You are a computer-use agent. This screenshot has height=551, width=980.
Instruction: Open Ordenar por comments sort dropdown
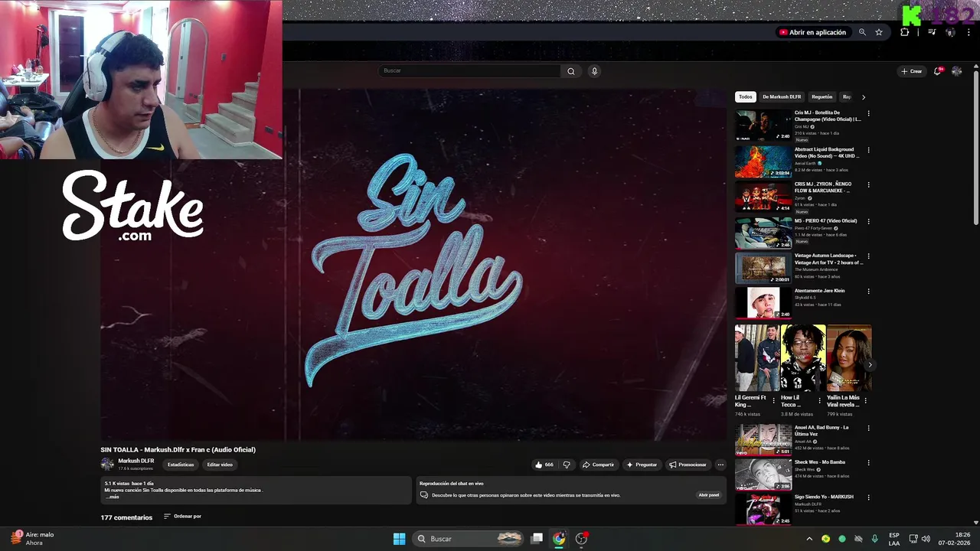click(182, 517)
